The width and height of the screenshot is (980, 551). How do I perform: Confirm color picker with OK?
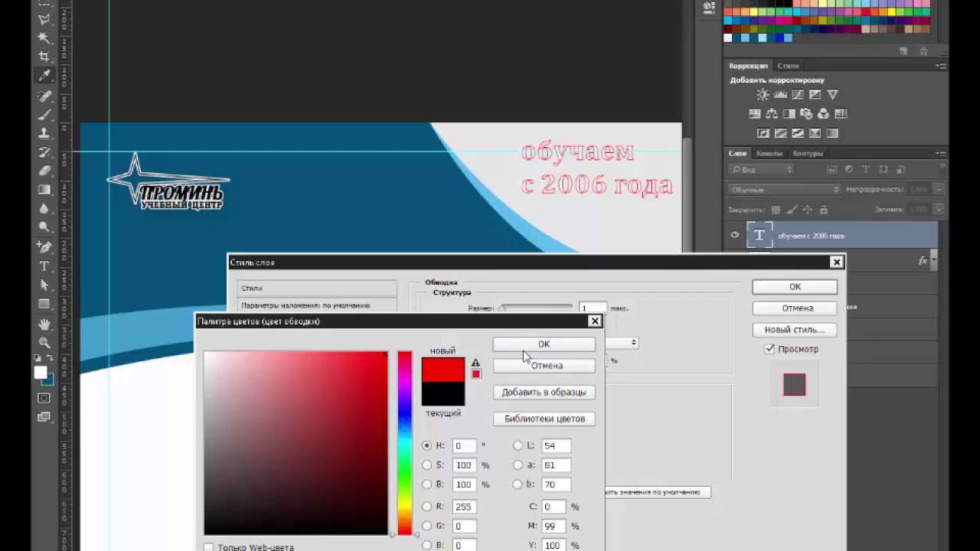544,344
